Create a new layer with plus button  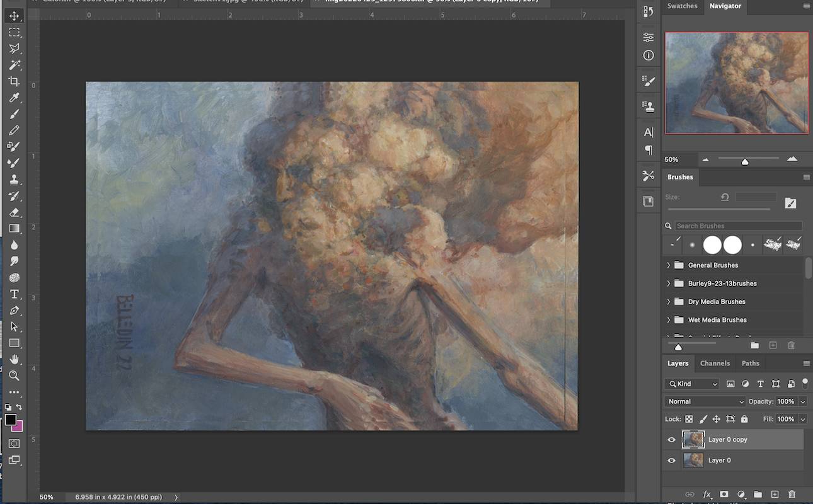[775, 495]
